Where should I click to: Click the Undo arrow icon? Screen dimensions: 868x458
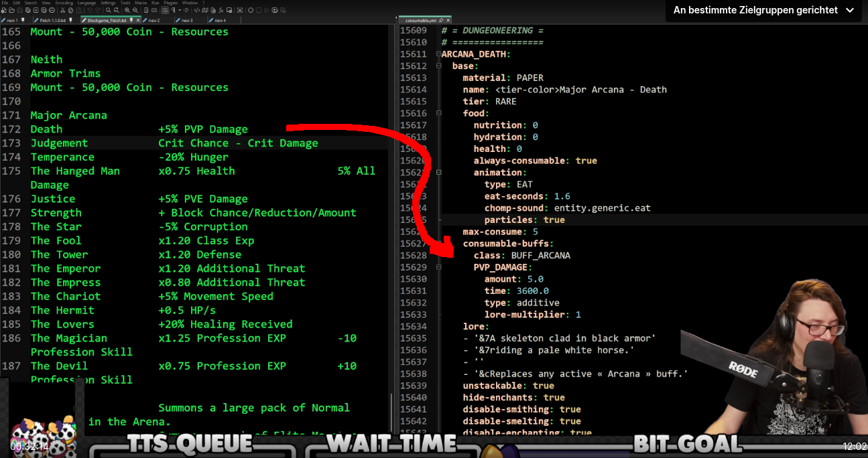(x=90, y=10)
